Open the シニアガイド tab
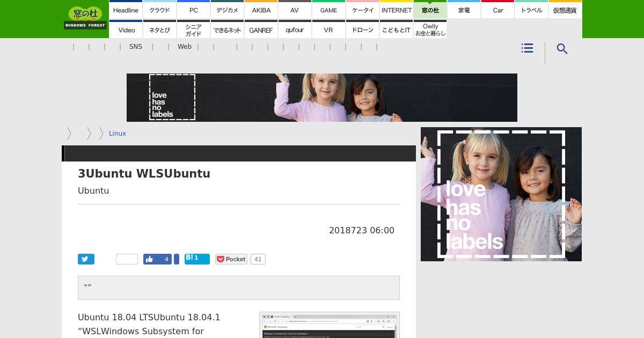The height and width of the screenshot is (338, 644). click(x=193, y=29)
